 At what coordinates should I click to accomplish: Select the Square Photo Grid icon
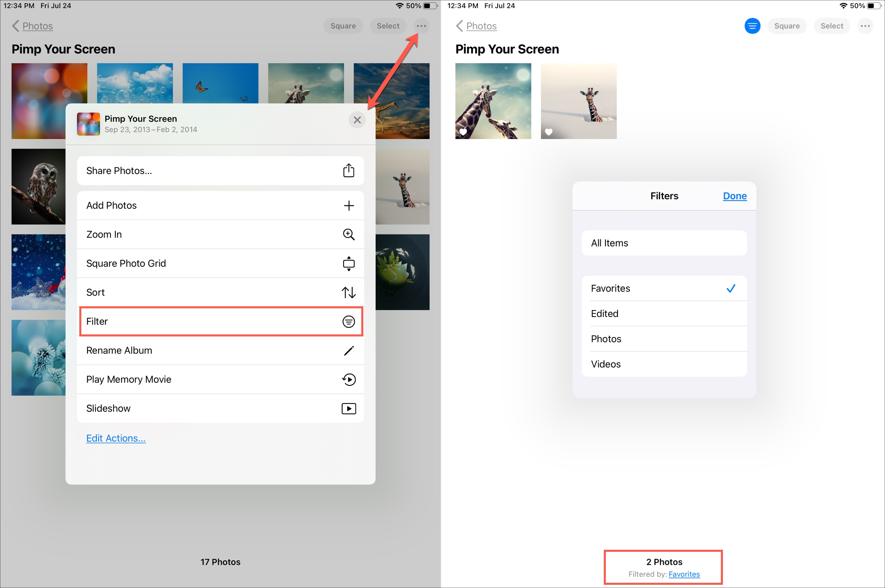point(348,263)
